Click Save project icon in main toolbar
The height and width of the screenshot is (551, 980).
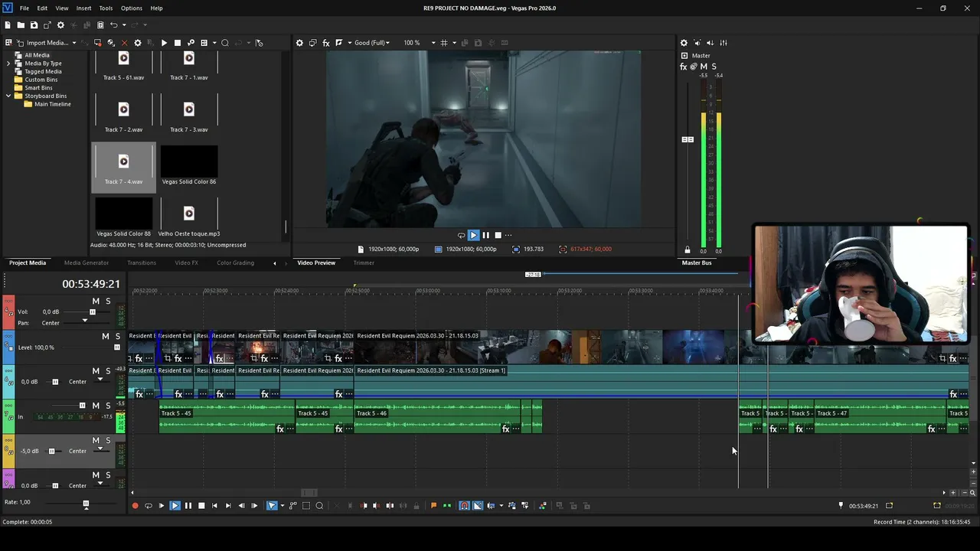34,25
